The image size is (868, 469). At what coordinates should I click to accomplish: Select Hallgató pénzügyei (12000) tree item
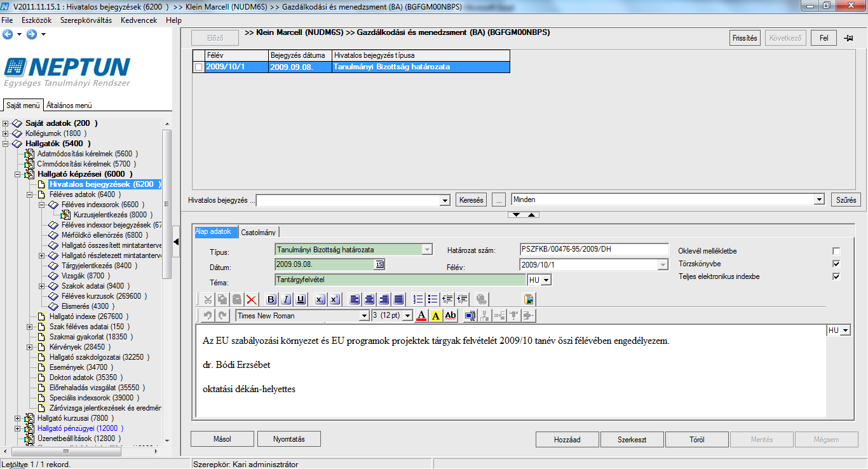(81, 428)
